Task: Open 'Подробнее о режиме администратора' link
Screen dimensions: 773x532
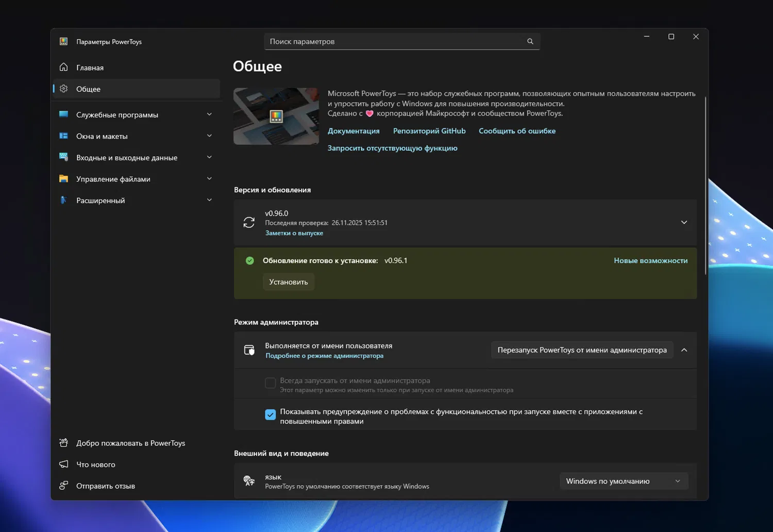Action: pyautogui.click(x=325, y=356)
